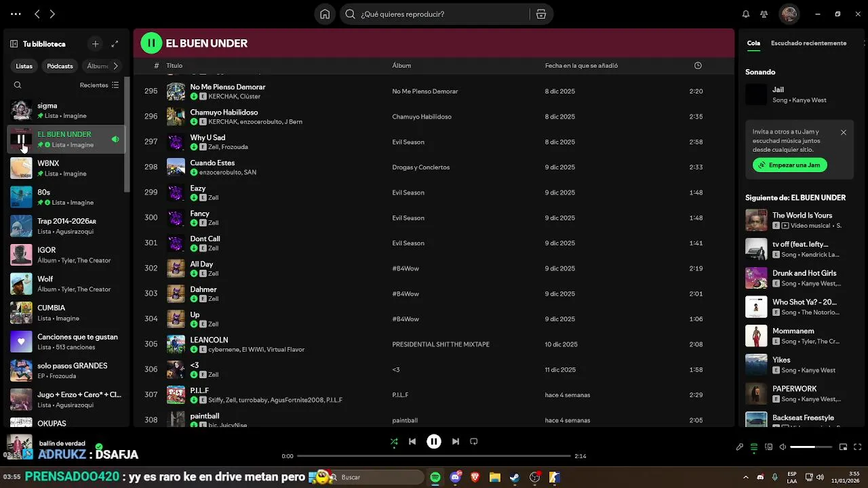Skip to next track

point(456,442)
